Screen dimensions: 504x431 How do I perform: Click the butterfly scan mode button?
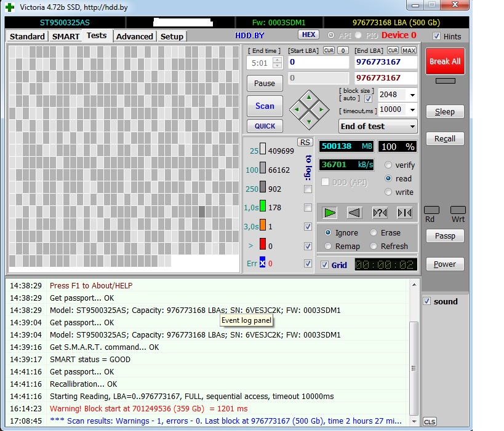tap(404, 213)
